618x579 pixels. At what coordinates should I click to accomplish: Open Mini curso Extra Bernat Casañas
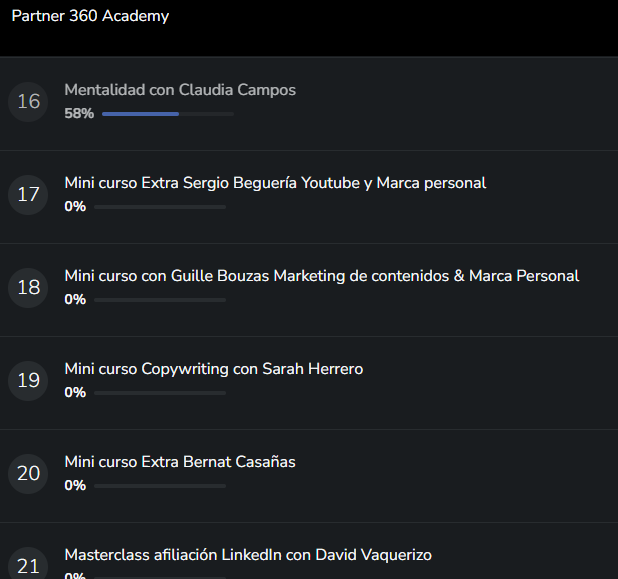(180, 462)
